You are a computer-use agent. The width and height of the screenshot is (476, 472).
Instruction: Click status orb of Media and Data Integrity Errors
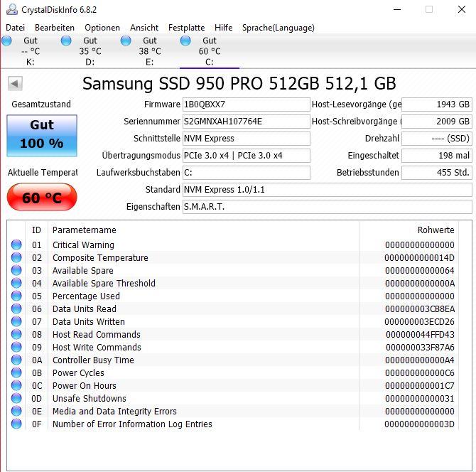coord(16,411)
